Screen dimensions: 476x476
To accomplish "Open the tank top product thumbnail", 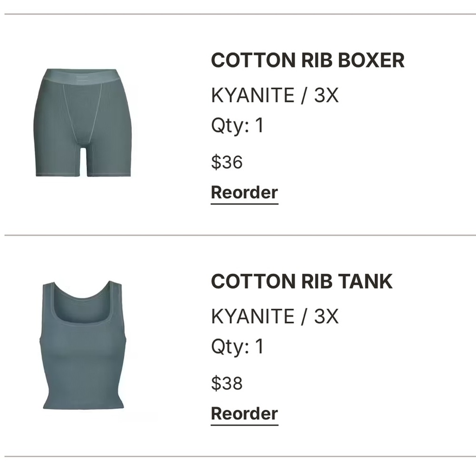I will [83, 345].
